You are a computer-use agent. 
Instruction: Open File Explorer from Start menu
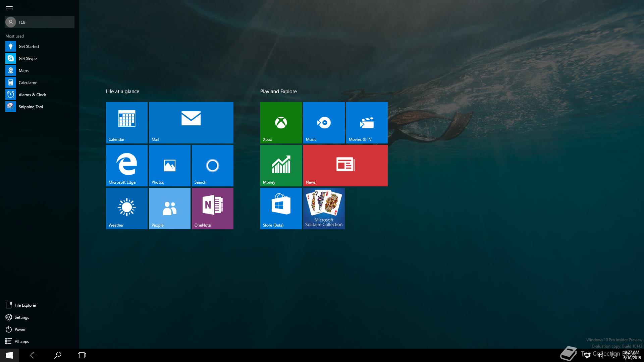[40, 305]
